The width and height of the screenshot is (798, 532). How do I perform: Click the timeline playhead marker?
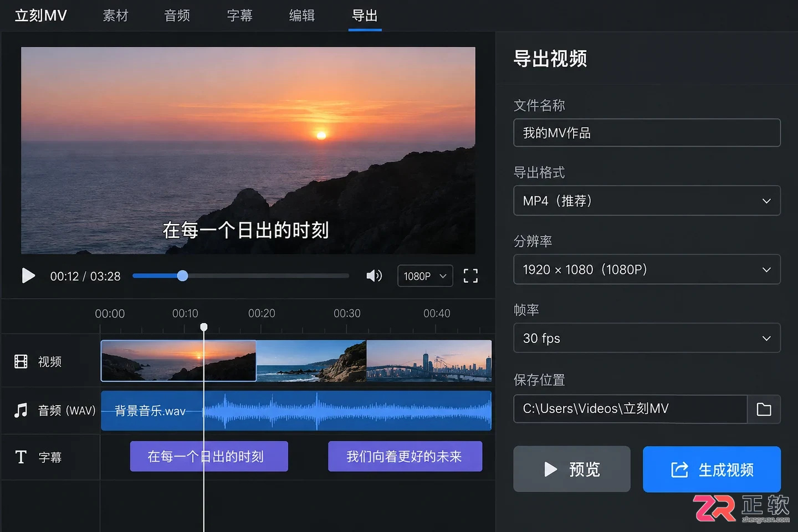click(204, 327)
